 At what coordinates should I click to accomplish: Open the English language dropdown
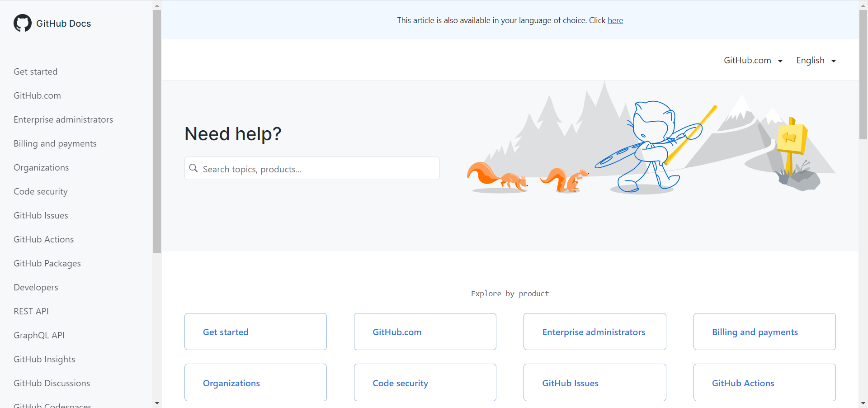tap(816, 61)
